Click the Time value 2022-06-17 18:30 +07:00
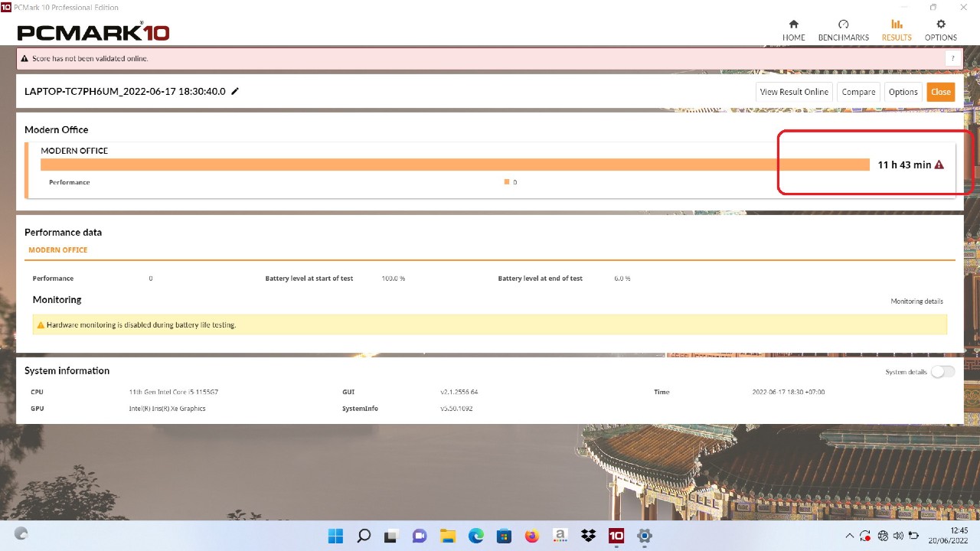The height and width of the screenshot is (551, 980). click(x=789, y=392)
